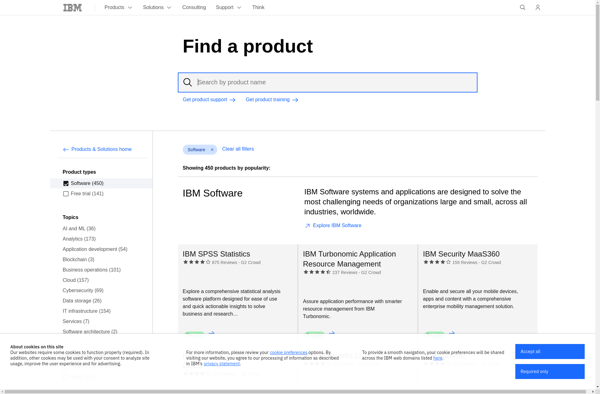Open the search icon in header
Image resolution: width=600 pixels, height=394 pixels.
pos(522,7)
